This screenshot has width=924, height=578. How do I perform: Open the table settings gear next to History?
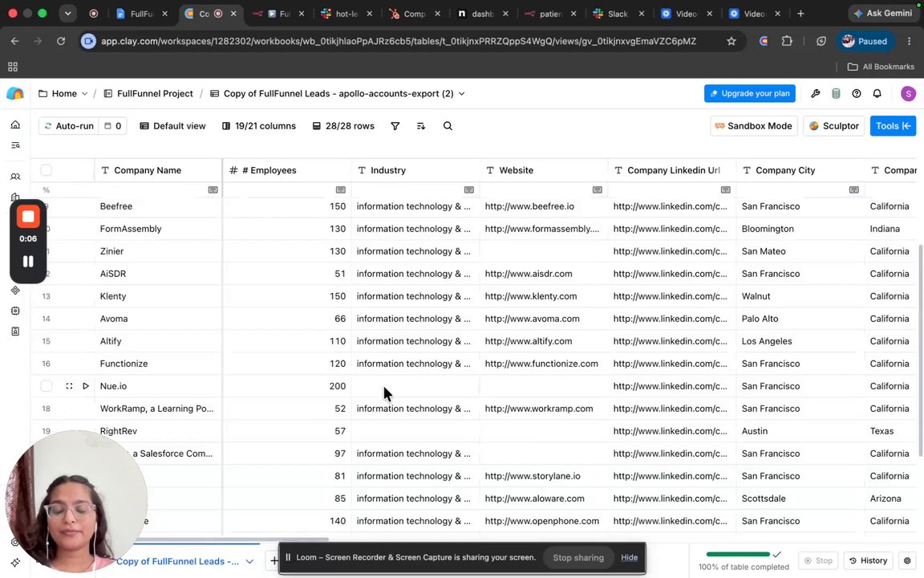coord(907,560)
